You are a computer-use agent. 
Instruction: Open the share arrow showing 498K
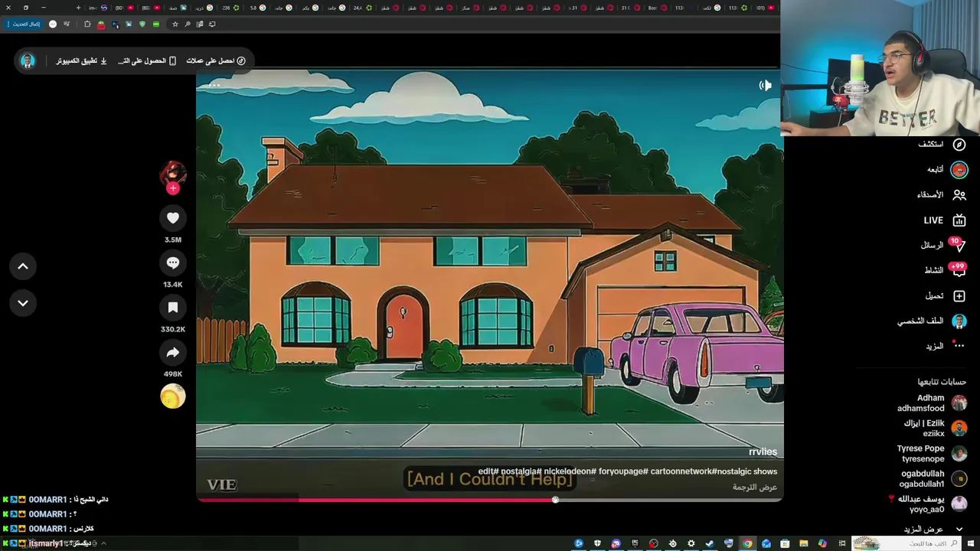click(x=173, y=352)
